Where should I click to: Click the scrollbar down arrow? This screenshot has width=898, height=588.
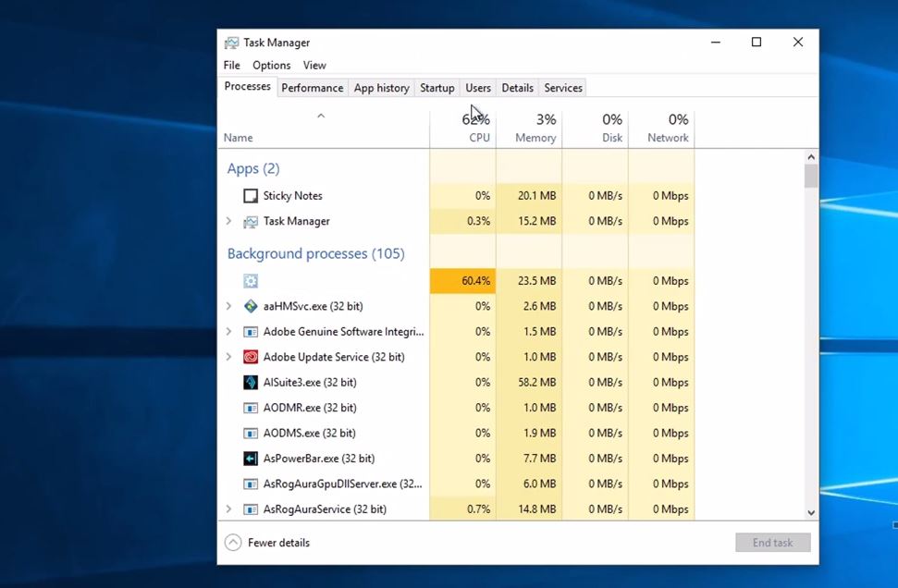coord(811,513)
